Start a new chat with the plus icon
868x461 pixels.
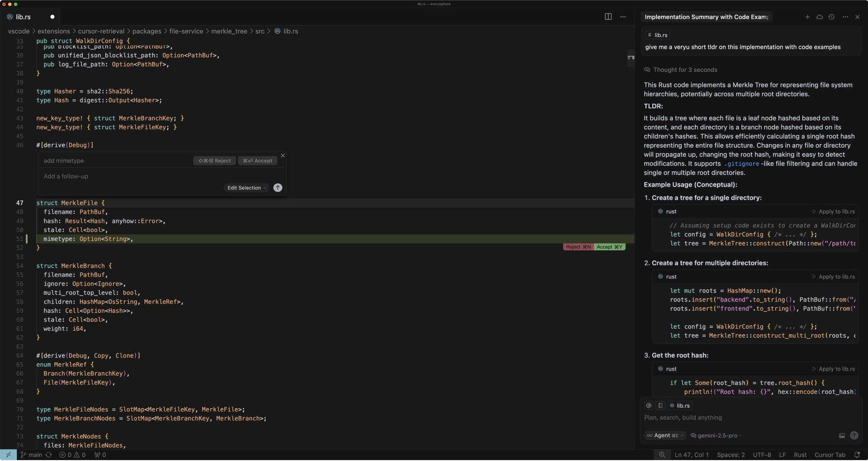tap(807, 17)
